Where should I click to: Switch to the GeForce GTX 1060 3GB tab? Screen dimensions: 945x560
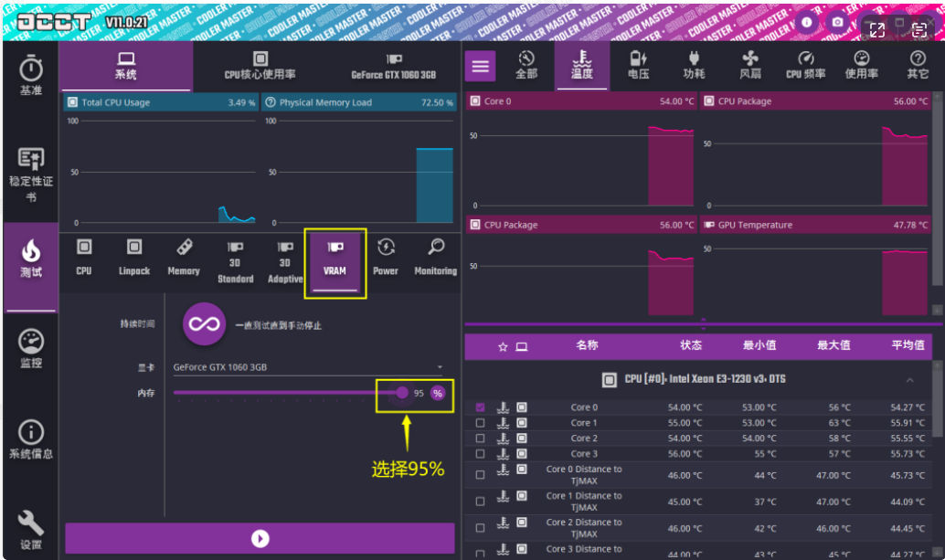tap(394, 67)
